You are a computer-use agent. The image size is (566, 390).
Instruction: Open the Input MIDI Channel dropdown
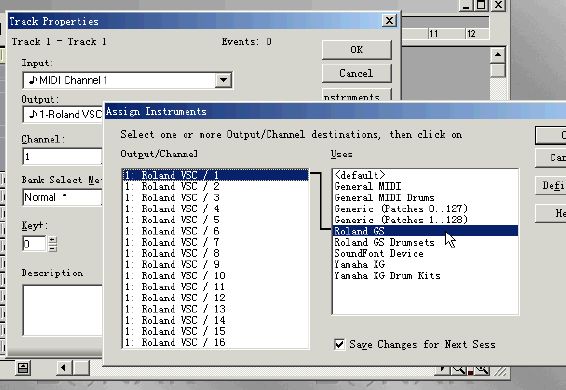click(223, 80)
